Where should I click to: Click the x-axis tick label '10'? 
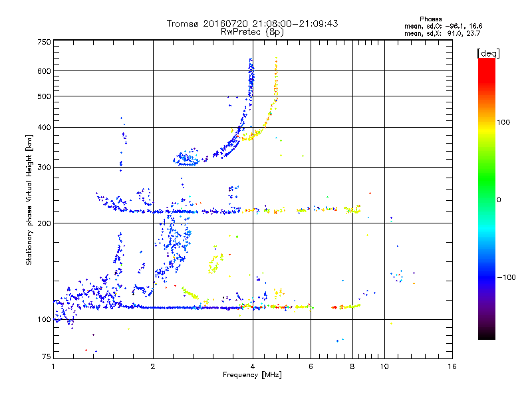click(384, 366)
